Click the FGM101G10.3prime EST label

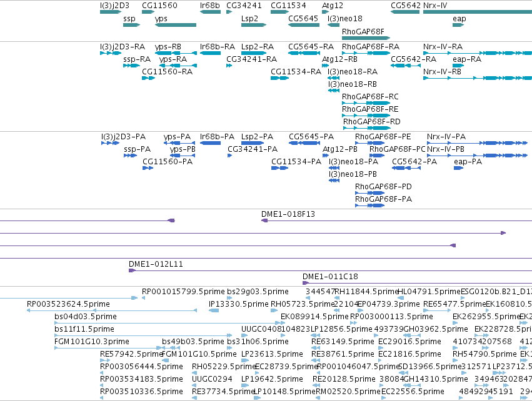tap(92, 341)
